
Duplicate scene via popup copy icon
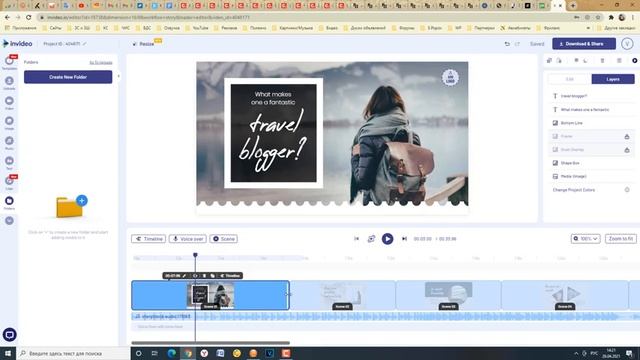pyautogui.click(x=213, y=276)
